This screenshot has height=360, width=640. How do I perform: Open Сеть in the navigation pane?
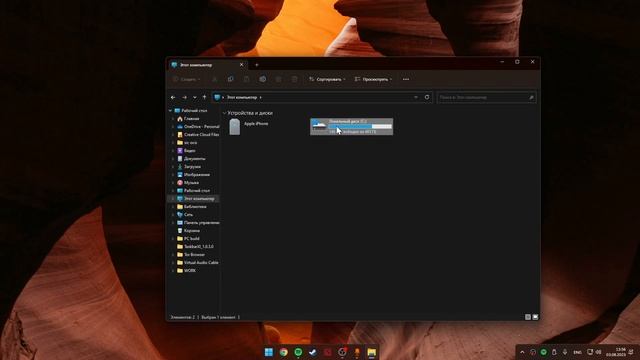(185, 214)
